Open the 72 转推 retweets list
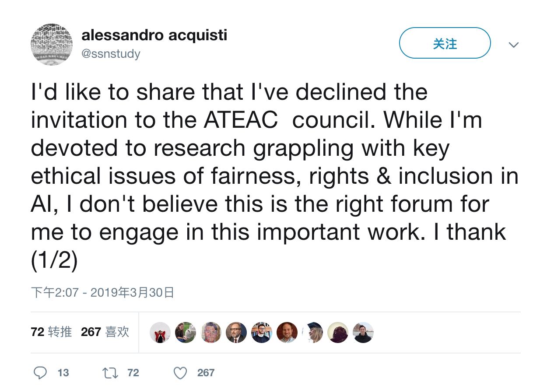 [x=51, y=332]
